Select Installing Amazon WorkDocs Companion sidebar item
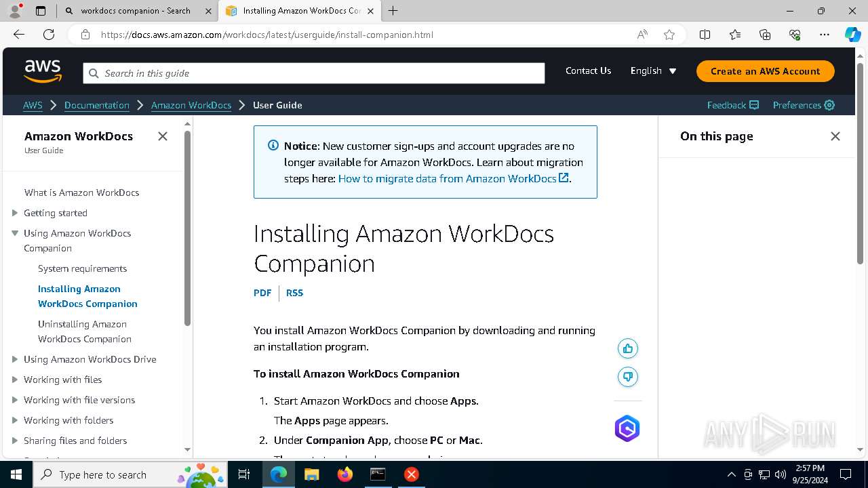868x488 pixels. pyautogui.click(x=87, y=296)
